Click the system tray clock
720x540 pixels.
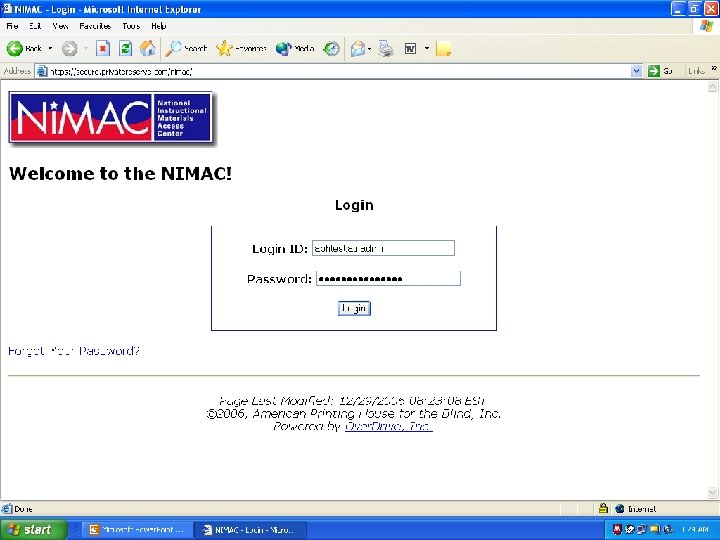click(x=695, y=530)
